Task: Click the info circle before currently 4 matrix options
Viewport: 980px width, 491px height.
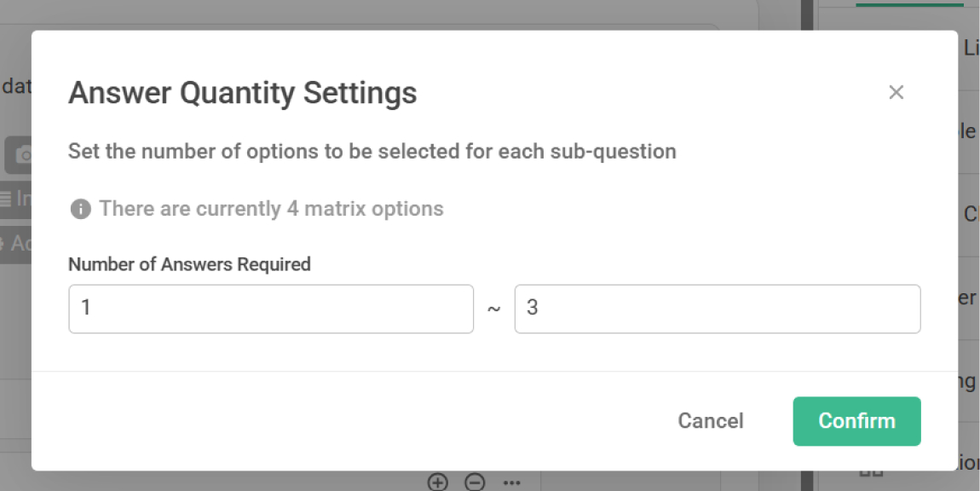Action: [x=79, y=208]
